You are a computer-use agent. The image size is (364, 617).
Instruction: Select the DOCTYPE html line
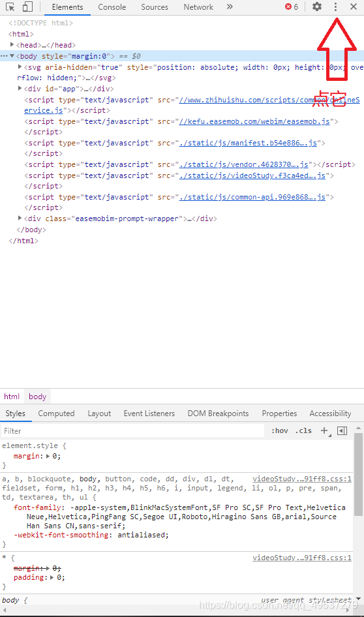point(41,23)
